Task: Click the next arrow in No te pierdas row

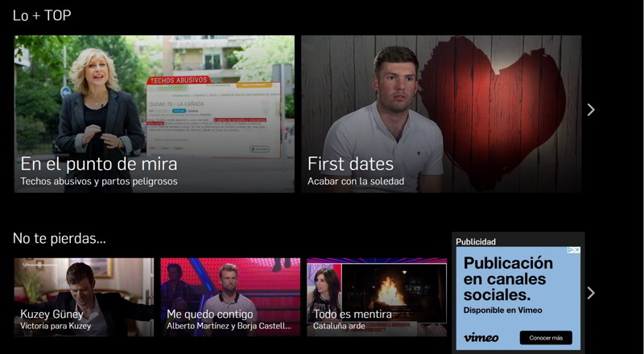Action: tap(591, 293)
